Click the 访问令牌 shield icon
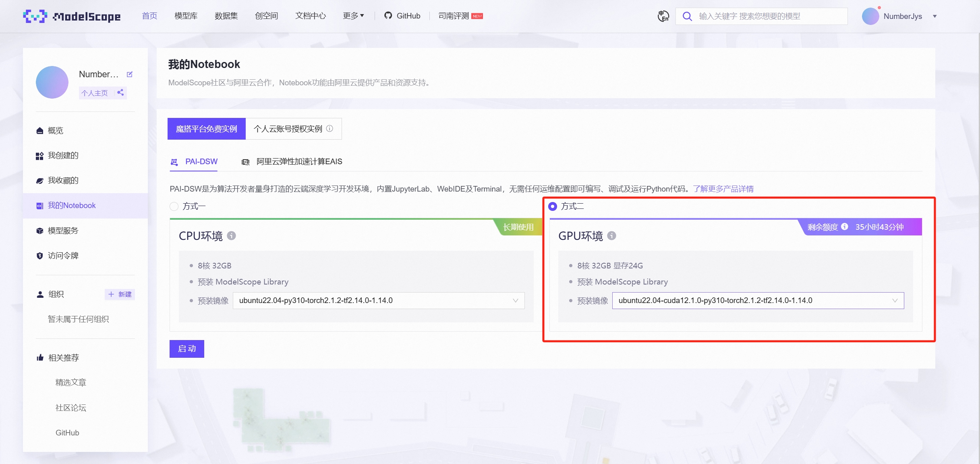 click(x=39, y=256)
